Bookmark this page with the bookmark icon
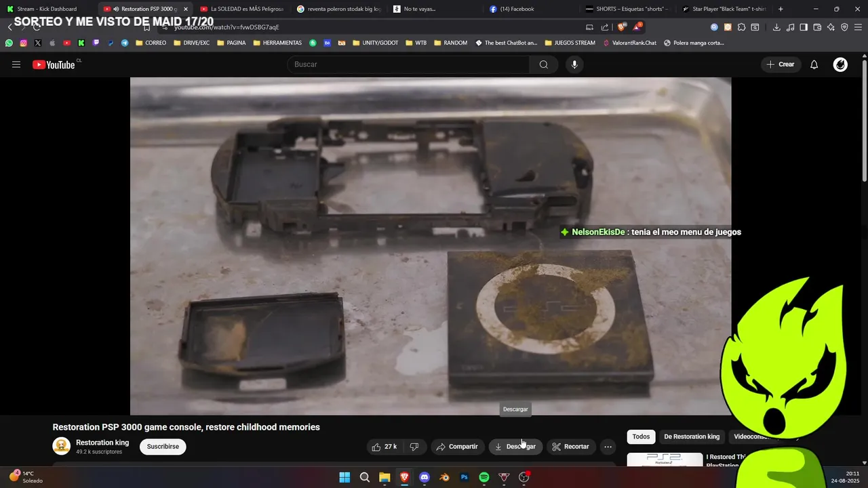 pyautogui.click(x=146, y=27)
